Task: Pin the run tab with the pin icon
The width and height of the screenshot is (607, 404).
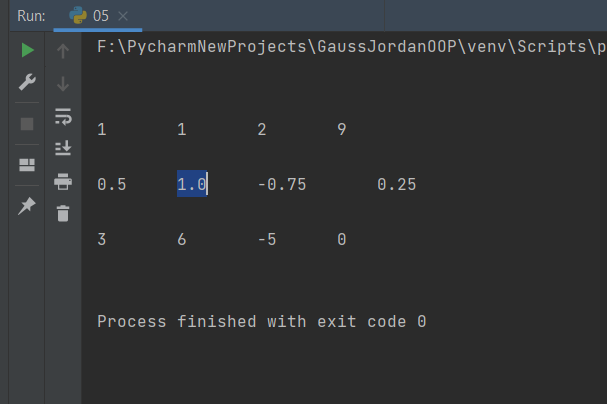Action: (x=27, y=205)
